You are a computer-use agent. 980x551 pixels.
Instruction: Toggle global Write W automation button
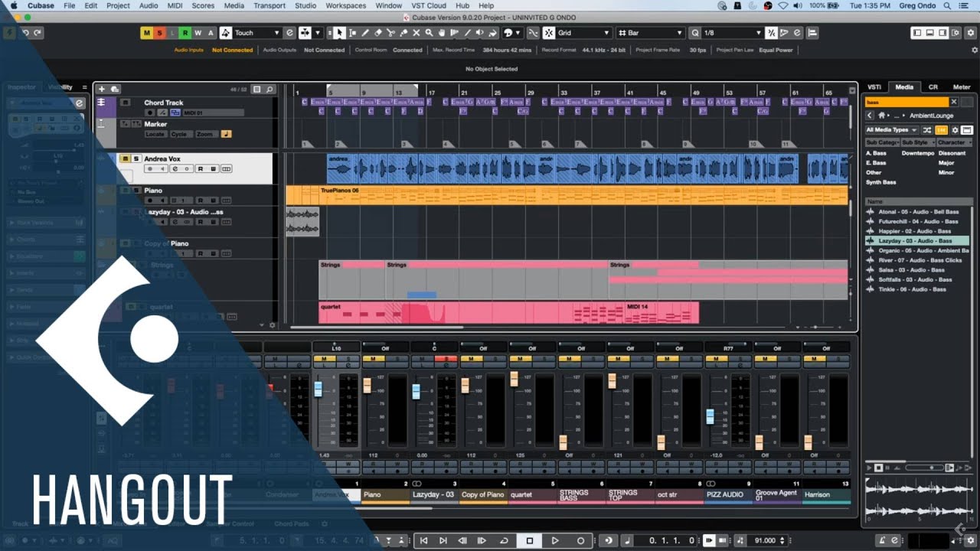[198, 33]
